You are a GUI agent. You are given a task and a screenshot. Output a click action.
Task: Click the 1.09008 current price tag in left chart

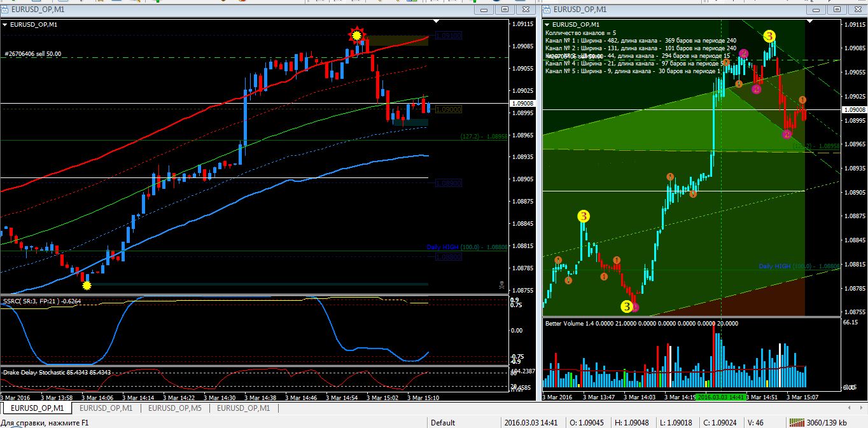pyautogui.click(x=522, y=103)
